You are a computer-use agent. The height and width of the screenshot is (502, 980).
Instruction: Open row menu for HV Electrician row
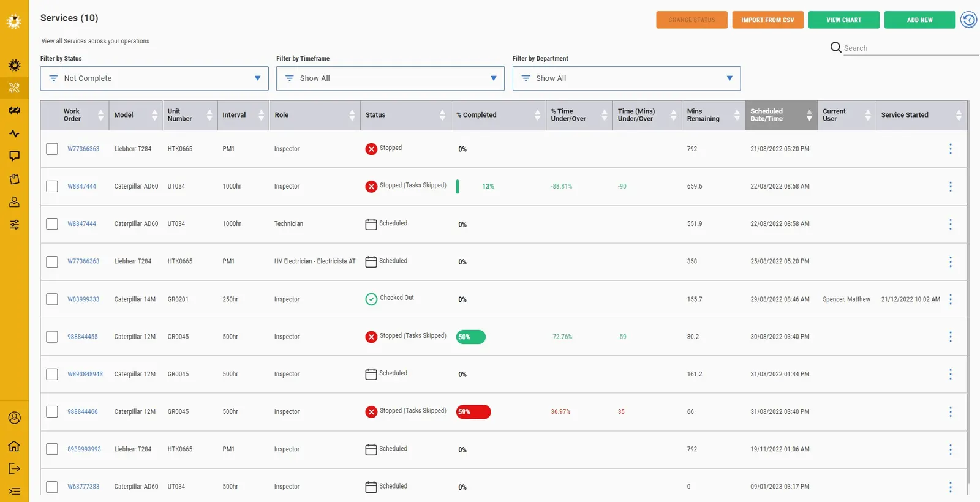point(951,261)
